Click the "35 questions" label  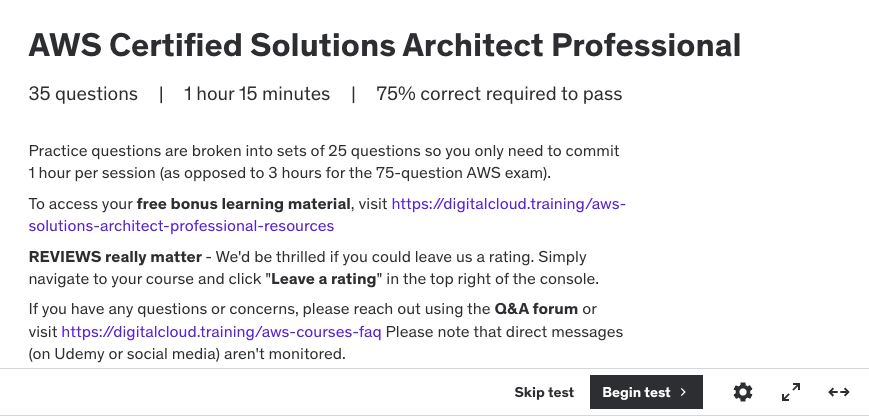[83, 94]
